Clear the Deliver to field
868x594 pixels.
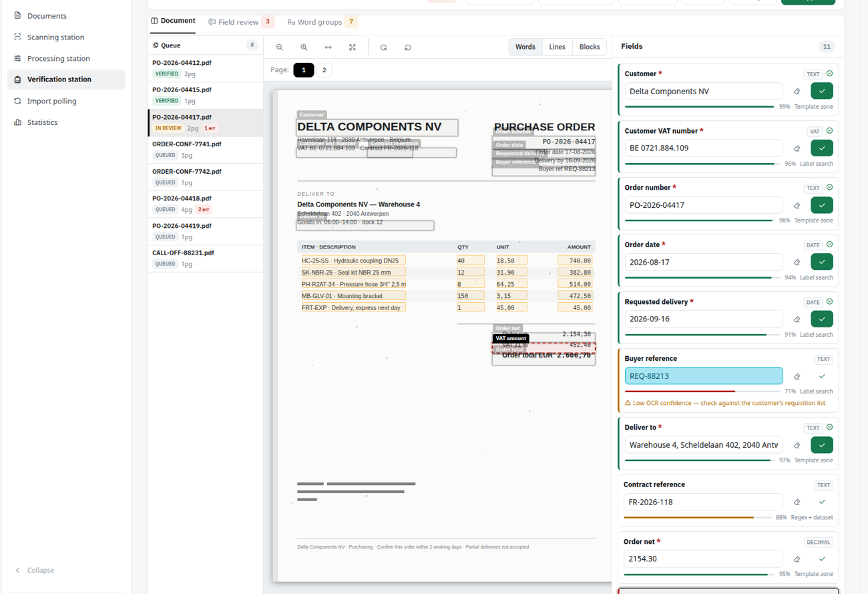[x=797, y=445]
